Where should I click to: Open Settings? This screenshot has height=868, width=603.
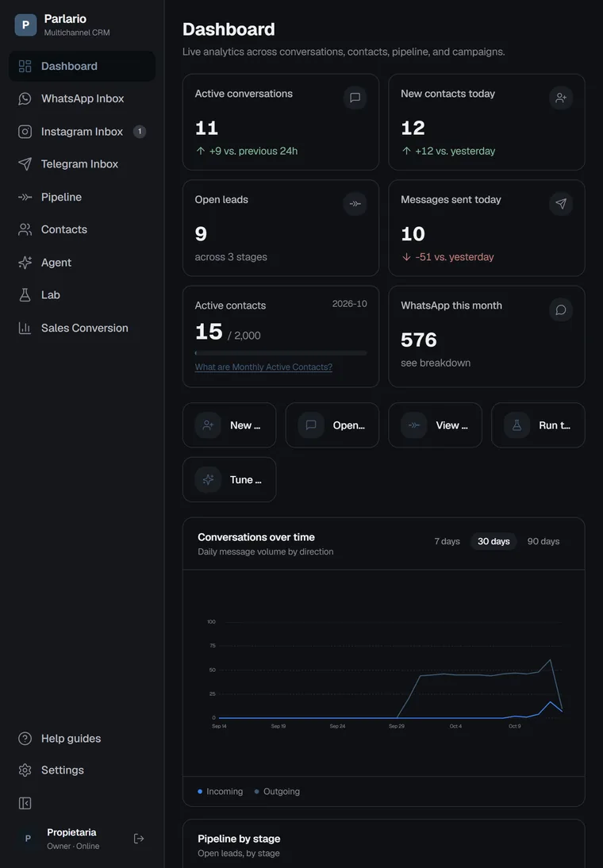pyautogui.click(x=82, y=770)
